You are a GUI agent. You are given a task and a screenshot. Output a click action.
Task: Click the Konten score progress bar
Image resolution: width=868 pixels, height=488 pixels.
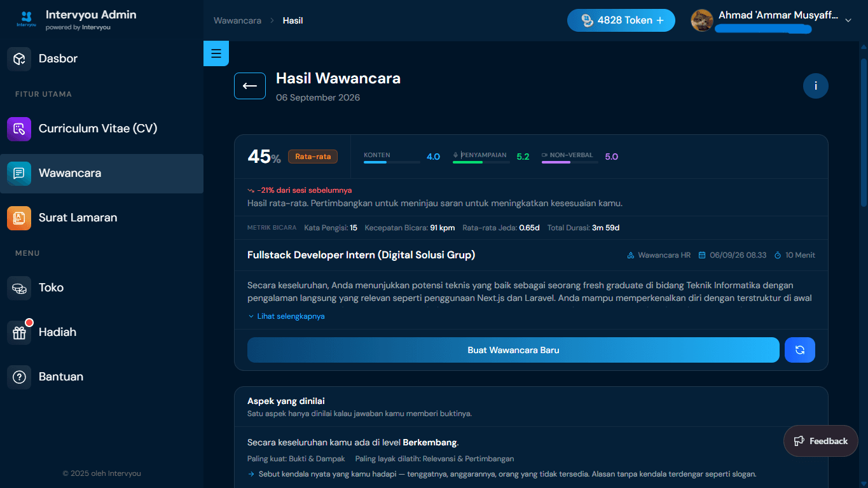tap(392, 162)
